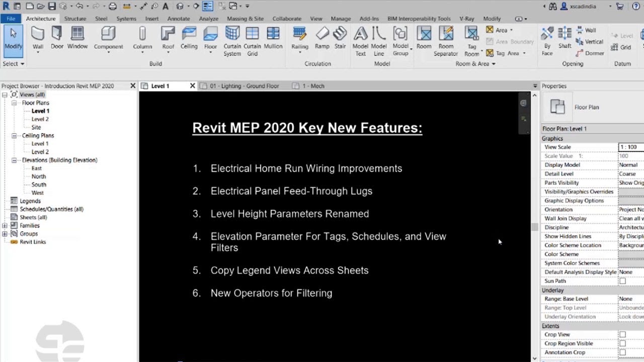Open the North elevation view
Viewport: 644px width, 362px height.
39,176
